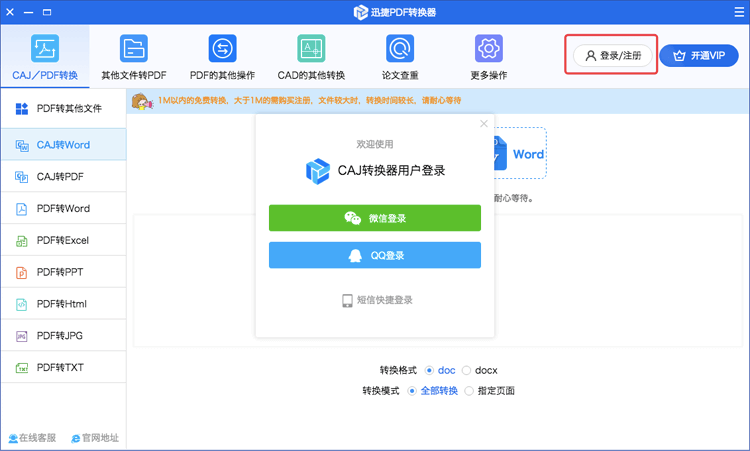Screen dimensions: 750x451
Task: Click the PDF转Word sidebar icon
Action: tap(22, 209)
